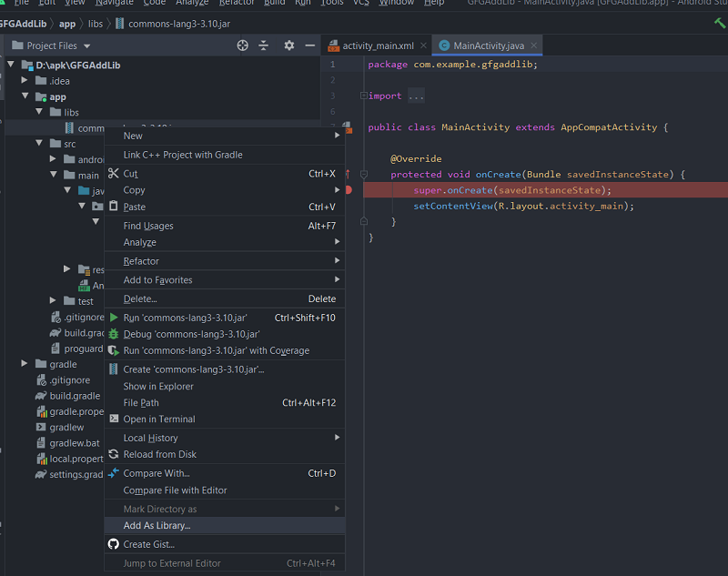Collapse the app module folder
The width and height of the screenshot is (728, 576).
[25, 96]
